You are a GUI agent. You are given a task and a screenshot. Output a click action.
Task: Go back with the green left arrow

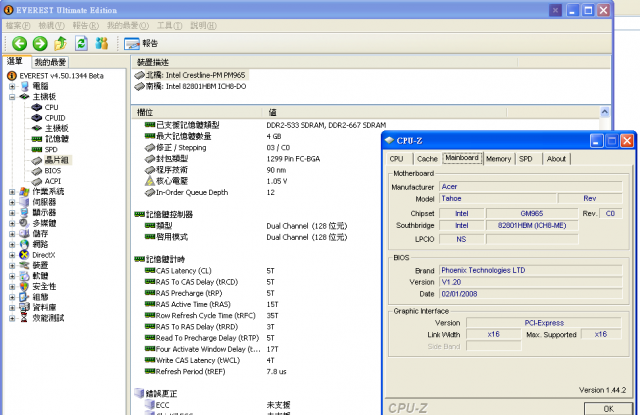pos(19,43)
